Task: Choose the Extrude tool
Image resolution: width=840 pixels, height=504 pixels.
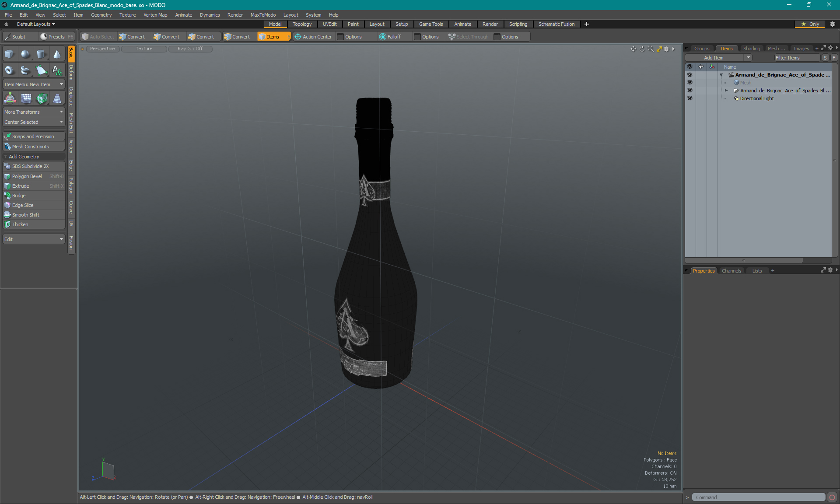Action: [x=34, y=186]
